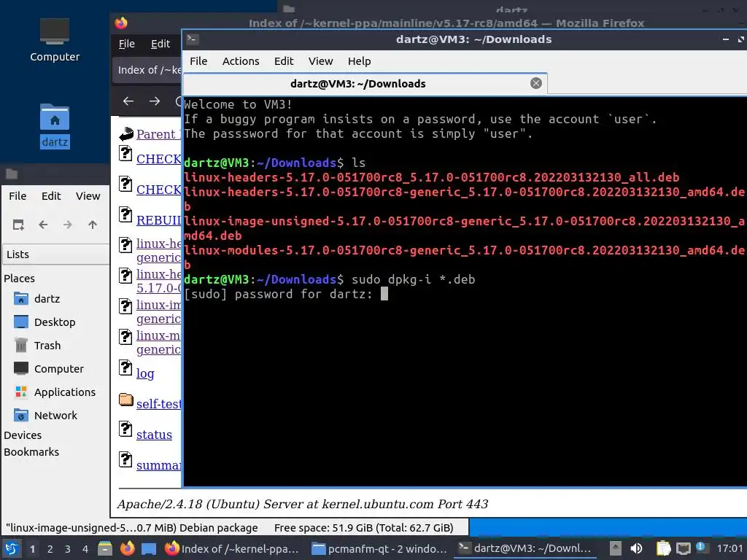Image resolution: width=747 pixels, height=560 pixels.
Task: Go back in the Firefox window
Action: (128, 101)
